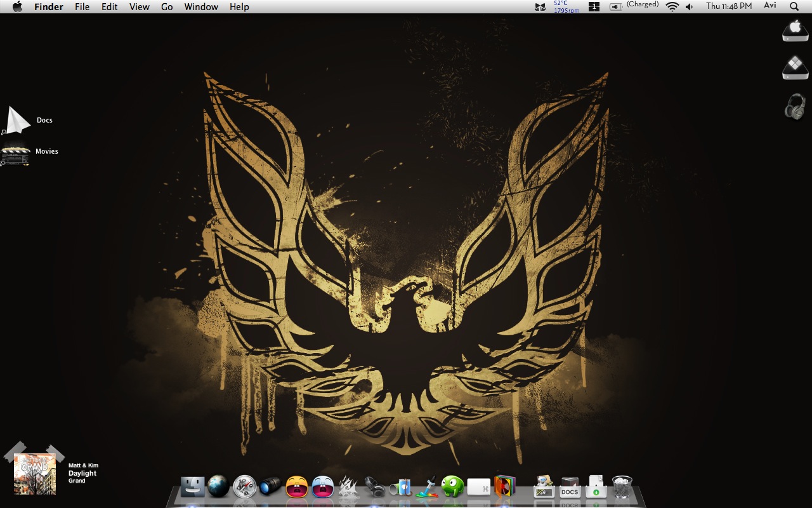
Task: Open Finder from the dock
Action: coord(192,487)
